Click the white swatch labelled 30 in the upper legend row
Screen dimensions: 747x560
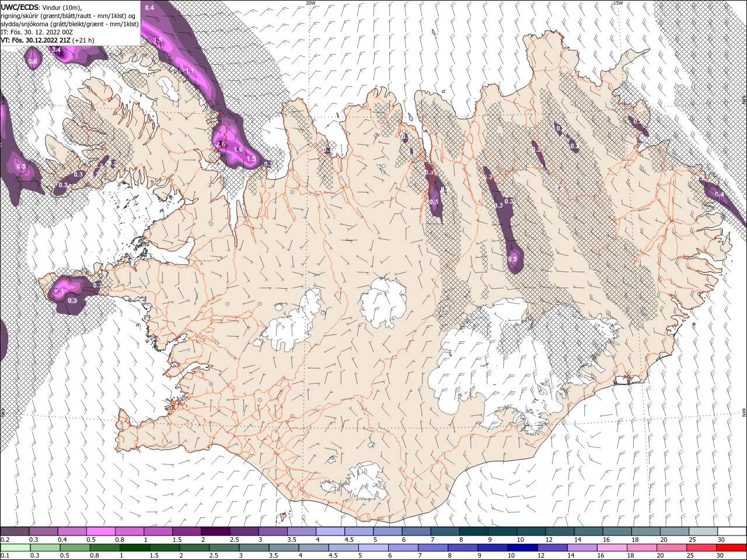click(732, 531)
